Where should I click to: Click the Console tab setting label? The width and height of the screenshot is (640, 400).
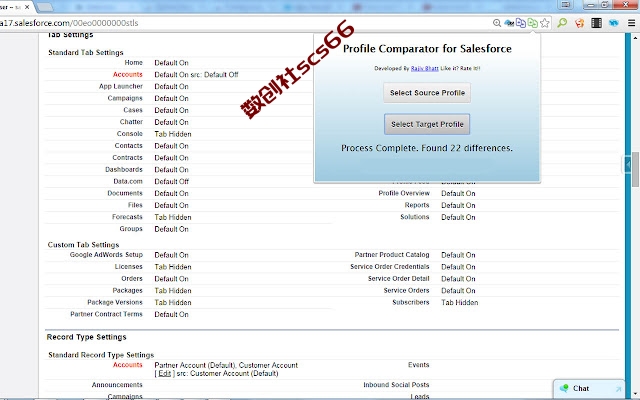click(130, 133)
